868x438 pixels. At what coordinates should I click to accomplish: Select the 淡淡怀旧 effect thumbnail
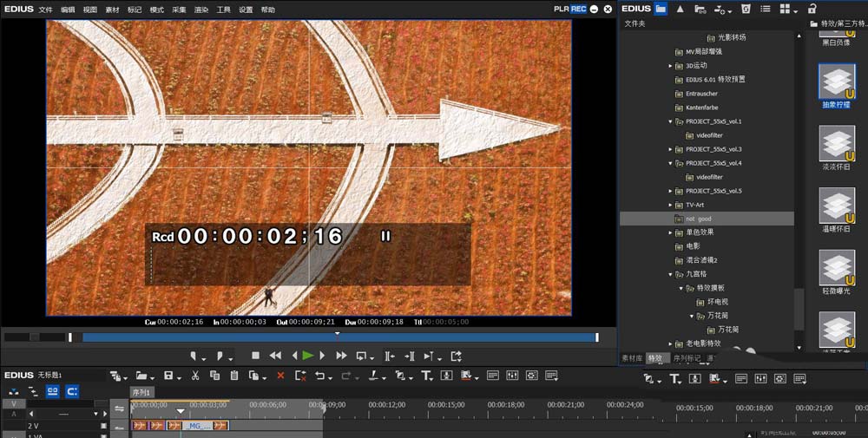coord(837,143)
